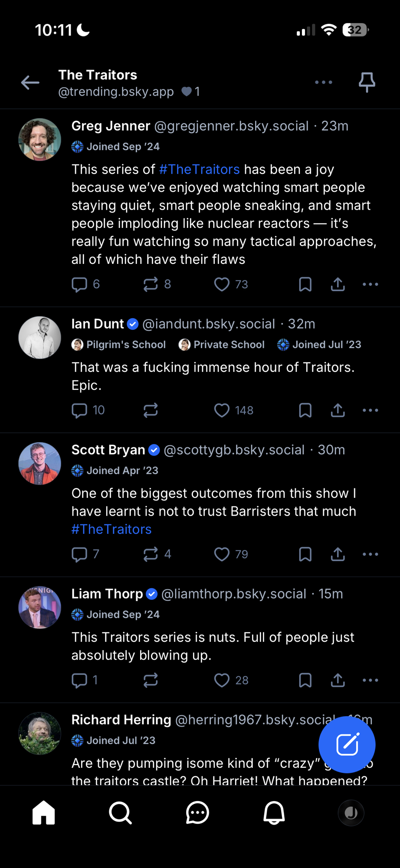Go to Home tab
Viewport: 400px width, 868px height.
pyautogui.click(x=44, y=812)
